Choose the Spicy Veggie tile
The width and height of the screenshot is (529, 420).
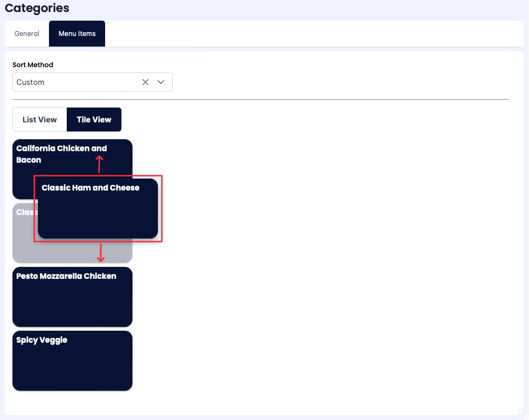coord(72,360)
